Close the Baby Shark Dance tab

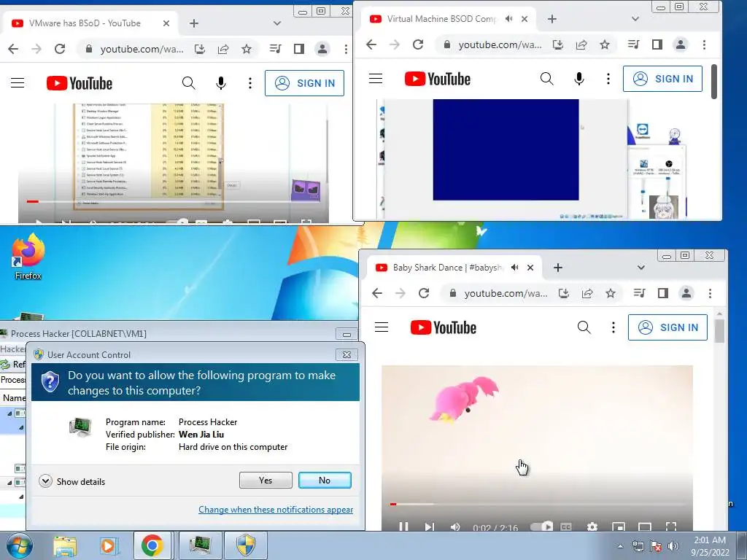(530, 268)
